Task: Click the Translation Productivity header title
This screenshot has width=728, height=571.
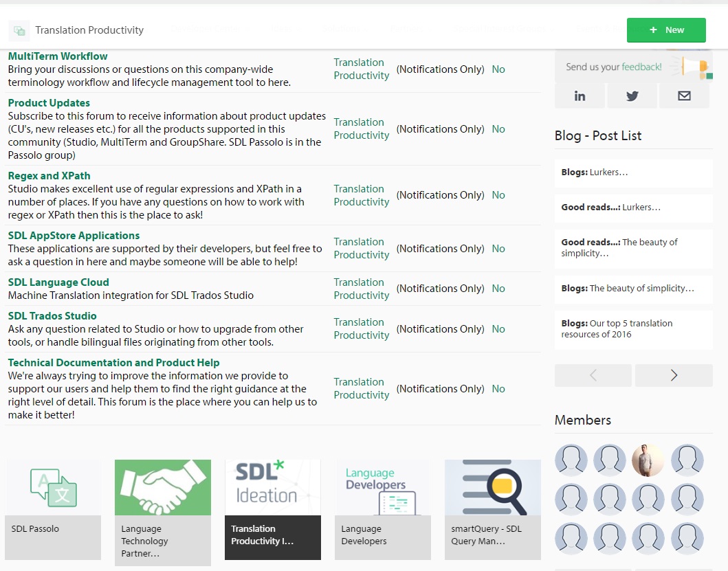Action: 89,30
